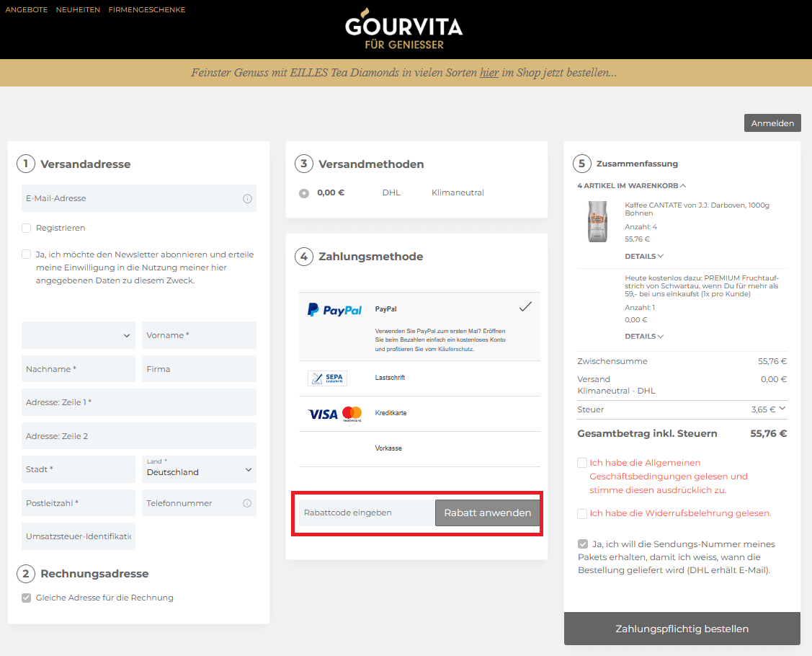Click the checkmark icon in the PayPal row
Screen dimensions: 812x656
pyautogui.click(x=525, y=307)
